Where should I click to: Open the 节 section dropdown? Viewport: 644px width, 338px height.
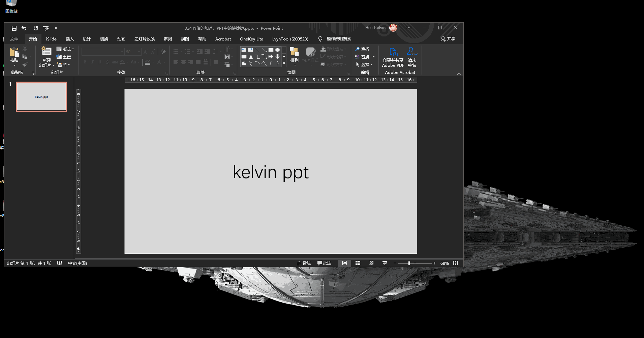tap(63, 64)
